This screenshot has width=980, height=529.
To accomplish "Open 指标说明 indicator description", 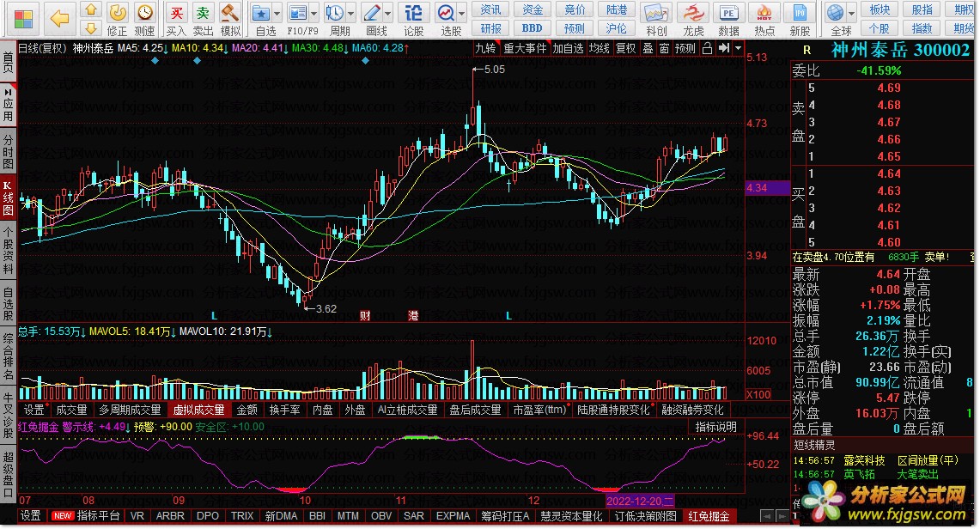I will [716, 427].
